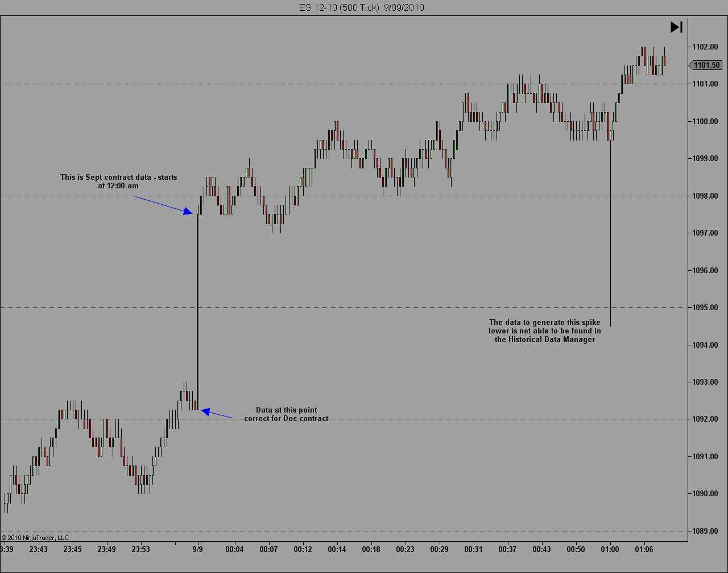
Task: Click the 1098.00 price axis label
Action: point(705,196)
